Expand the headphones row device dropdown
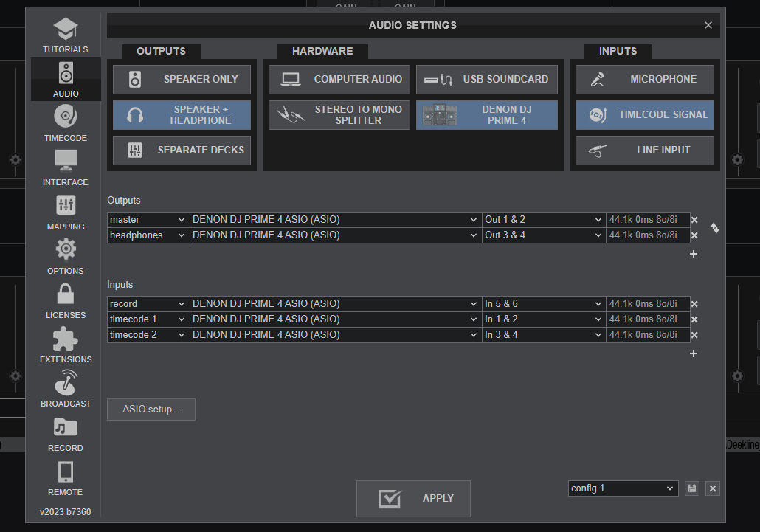 336,235
